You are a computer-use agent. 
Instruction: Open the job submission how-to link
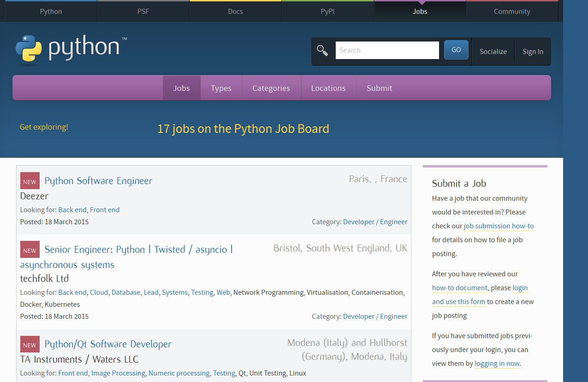tap(499, 226)
